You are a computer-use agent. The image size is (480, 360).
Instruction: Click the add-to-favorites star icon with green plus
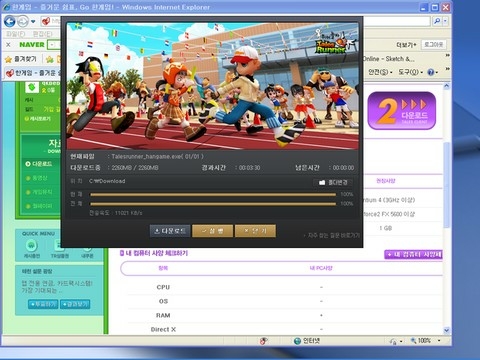point(50,59)
